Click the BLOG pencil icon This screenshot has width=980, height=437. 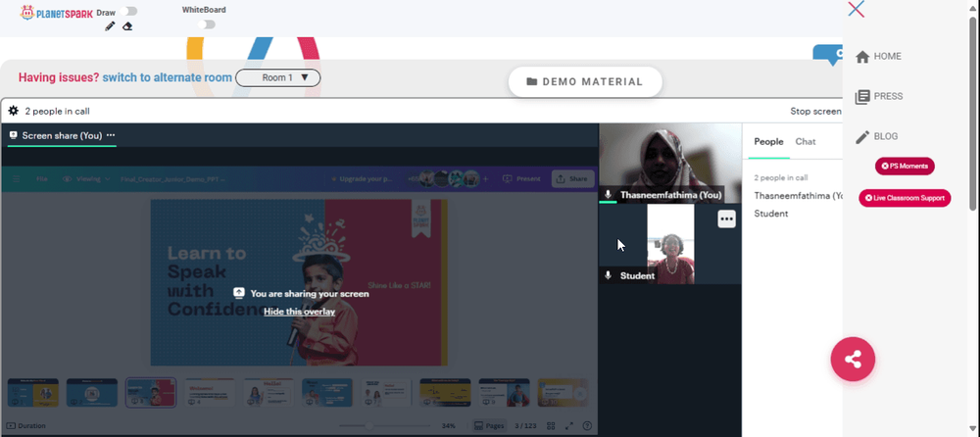(862, 137)
